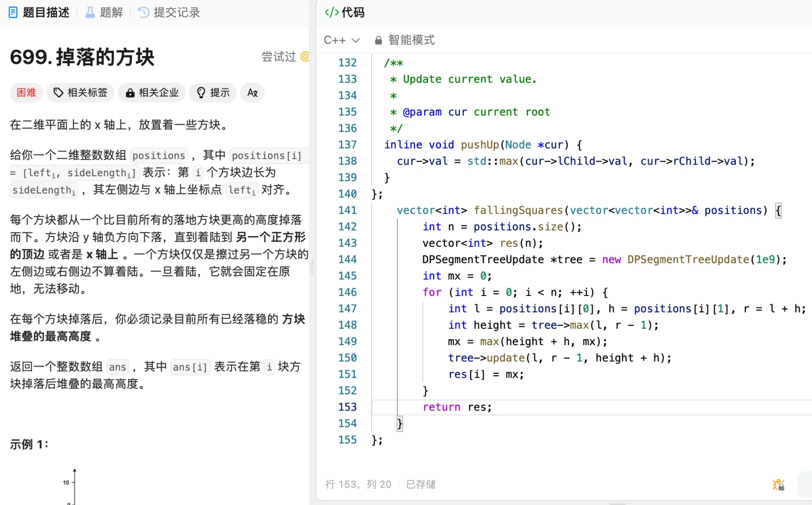Viewport: 812px width, 505px height.
Task: Click the translation language icon button
Action: [252, 93]
